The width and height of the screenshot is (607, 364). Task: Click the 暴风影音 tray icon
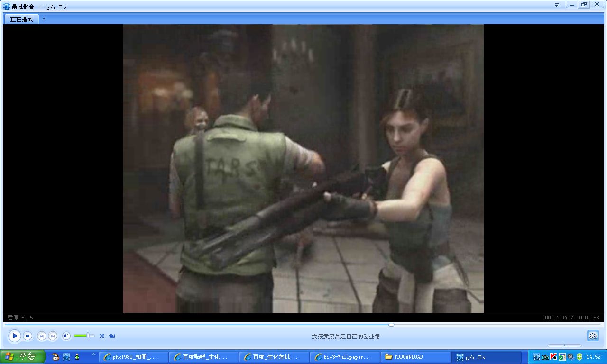(536, 357)
